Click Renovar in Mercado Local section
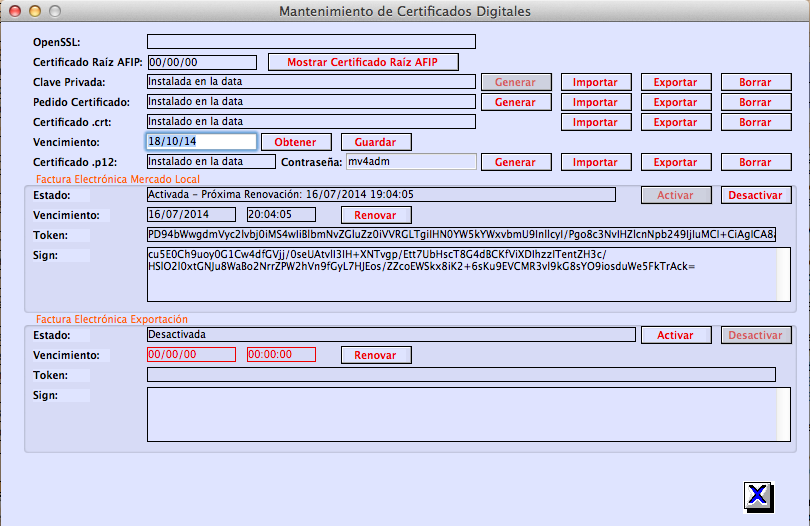This screenshot has height=526, width=810. pos(376,215)
